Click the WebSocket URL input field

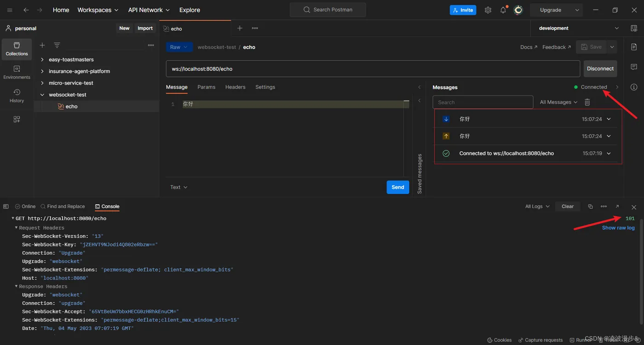(373, 69)
